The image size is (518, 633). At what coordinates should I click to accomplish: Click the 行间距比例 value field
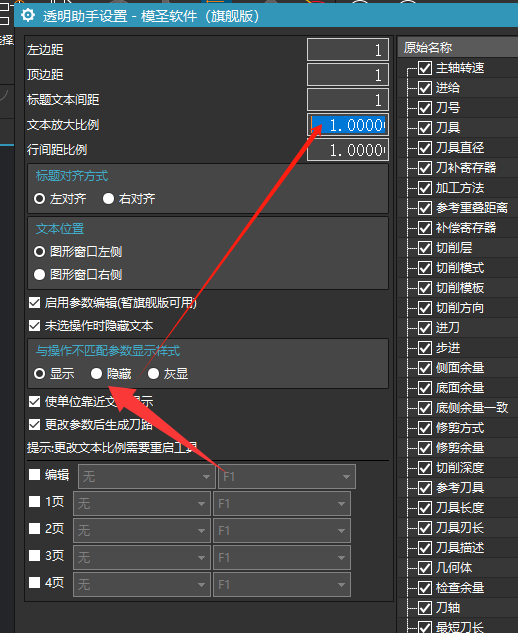point(348,150)
